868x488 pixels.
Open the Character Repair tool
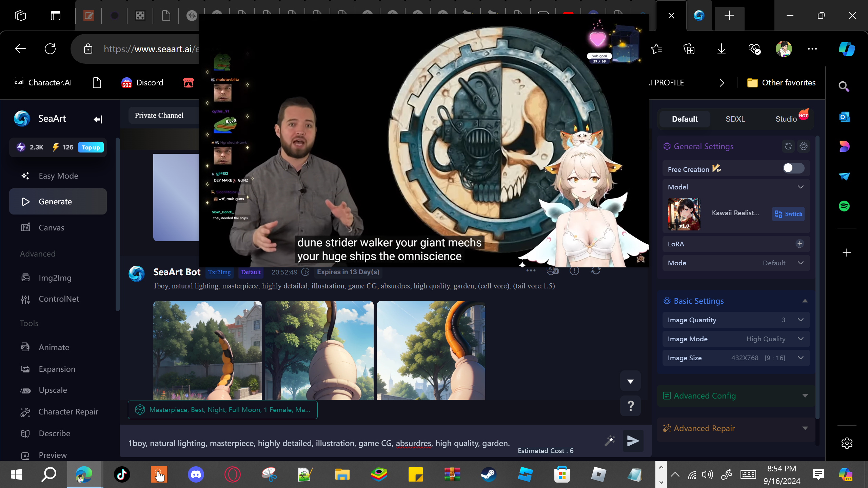58,412
